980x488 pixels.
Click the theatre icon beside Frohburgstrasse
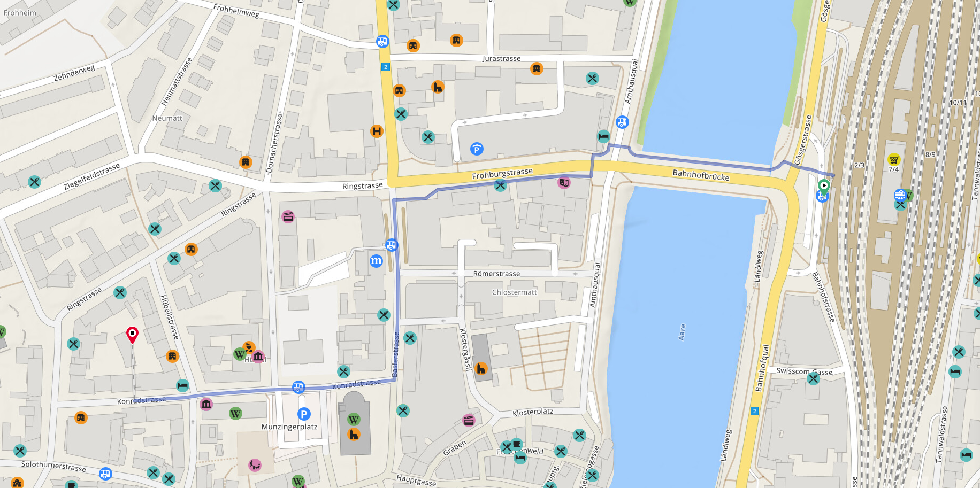pyautogui.click(x=564, y=183)
